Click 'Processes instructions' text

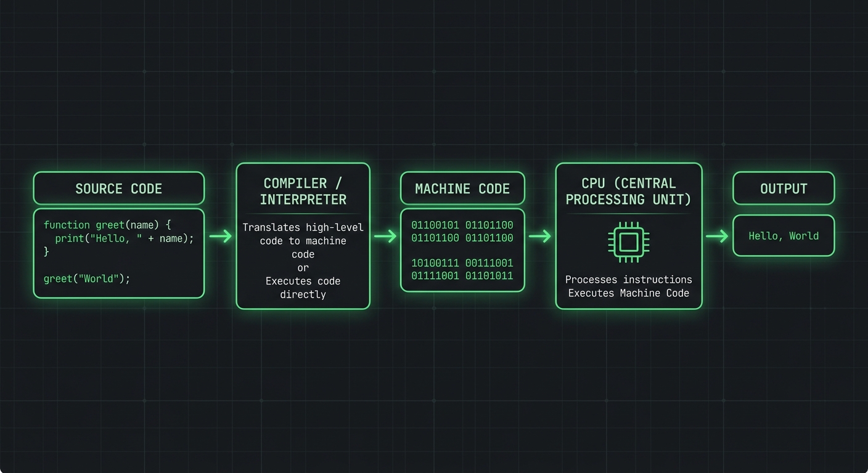coord(629,280)
